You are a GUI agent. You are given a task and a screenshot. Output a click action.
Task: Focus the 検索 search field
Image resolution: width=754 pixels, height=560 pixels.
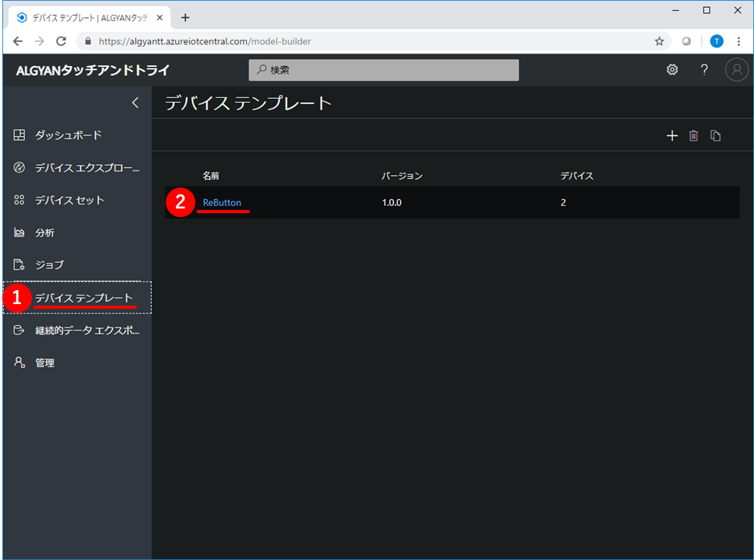[x=384, y=70]
